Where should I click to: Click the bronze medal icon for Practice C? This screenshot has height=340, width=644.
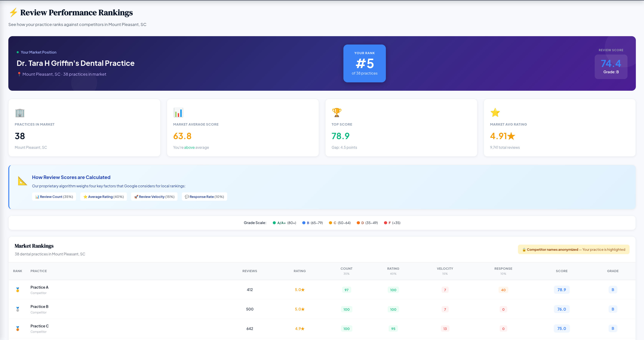tap(17, 328)
